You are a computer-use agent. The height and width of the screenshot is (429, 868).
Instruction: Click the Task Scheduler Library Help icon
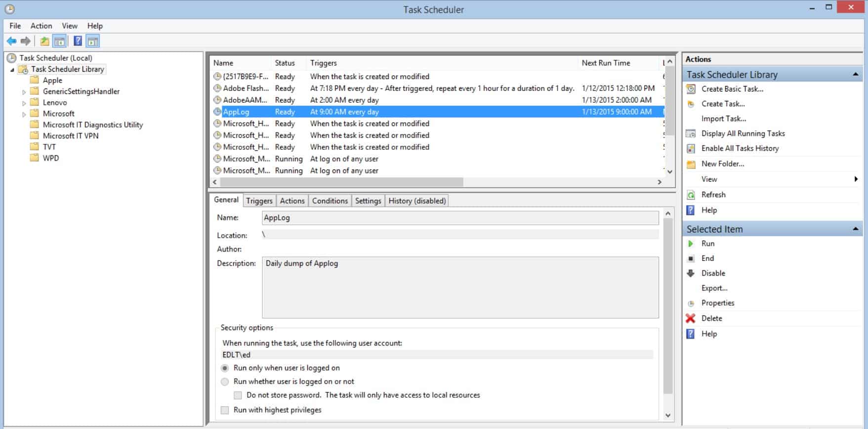(x=691, y=210)
